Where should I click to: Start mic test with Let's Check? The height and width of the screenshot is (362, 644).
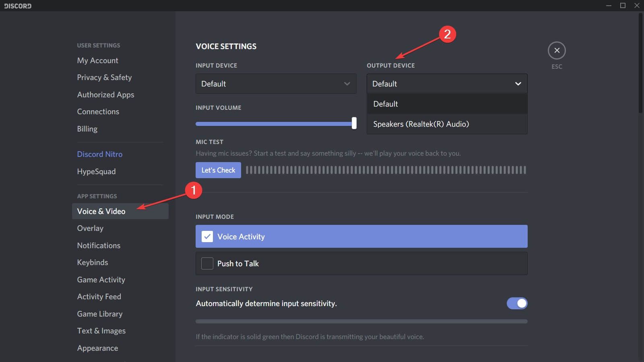pyautogui.click(x=218, y=170)
